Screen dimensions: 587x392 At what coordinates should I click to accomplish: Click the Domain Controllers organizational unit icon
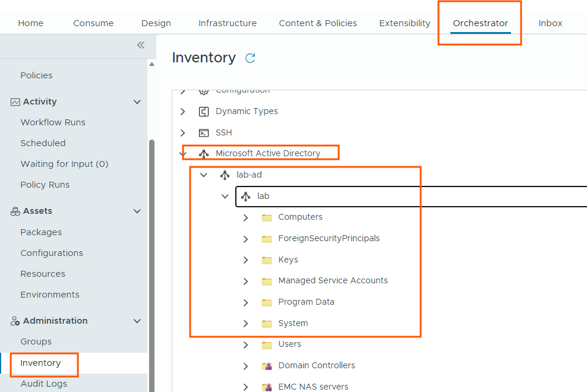(266, 366)
